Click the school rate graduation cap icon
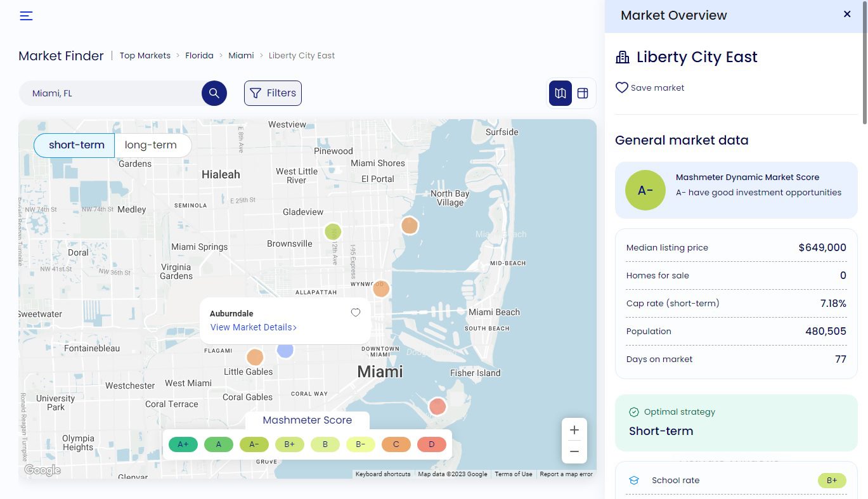868x499 pixels. tap(634, 480)
